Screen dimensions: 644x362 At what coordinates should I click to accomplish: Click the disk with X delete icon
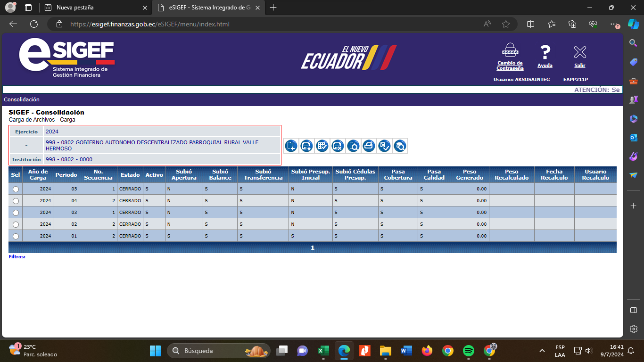pyautogui.click(x=338, y=146)
